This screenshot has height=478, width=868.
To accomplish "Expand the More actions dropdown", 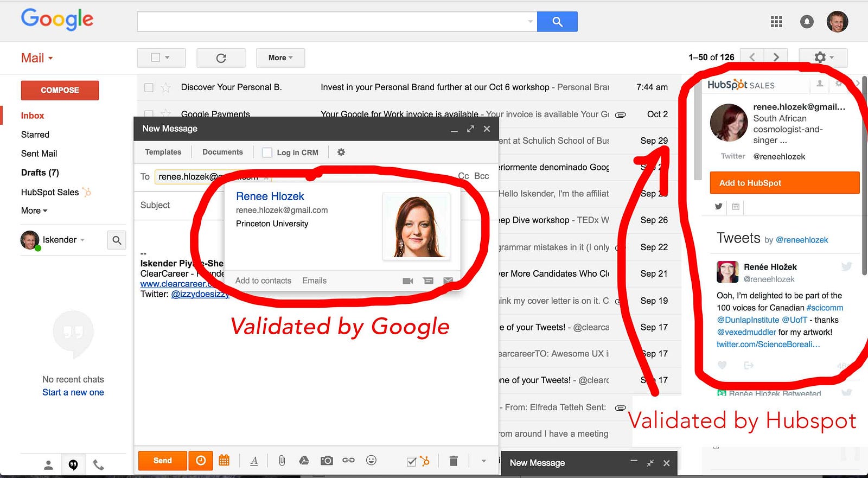I will tap(280, 58).
